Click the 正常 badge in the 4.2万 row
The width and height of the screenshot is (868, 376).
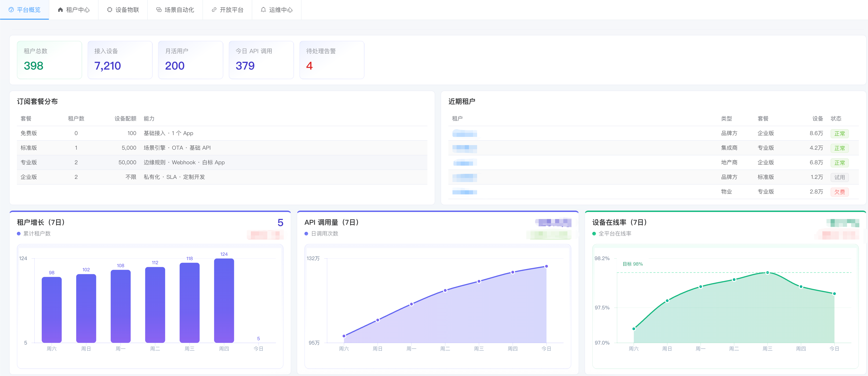pos(839,148)
